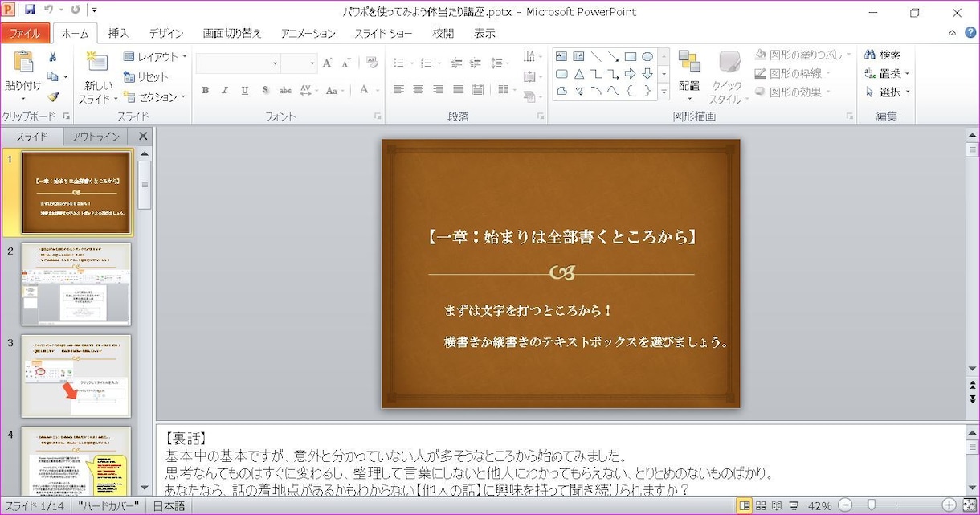Toggle Center text alignment
This screenshot has width=980, height=515.
(x=419, y=89)
